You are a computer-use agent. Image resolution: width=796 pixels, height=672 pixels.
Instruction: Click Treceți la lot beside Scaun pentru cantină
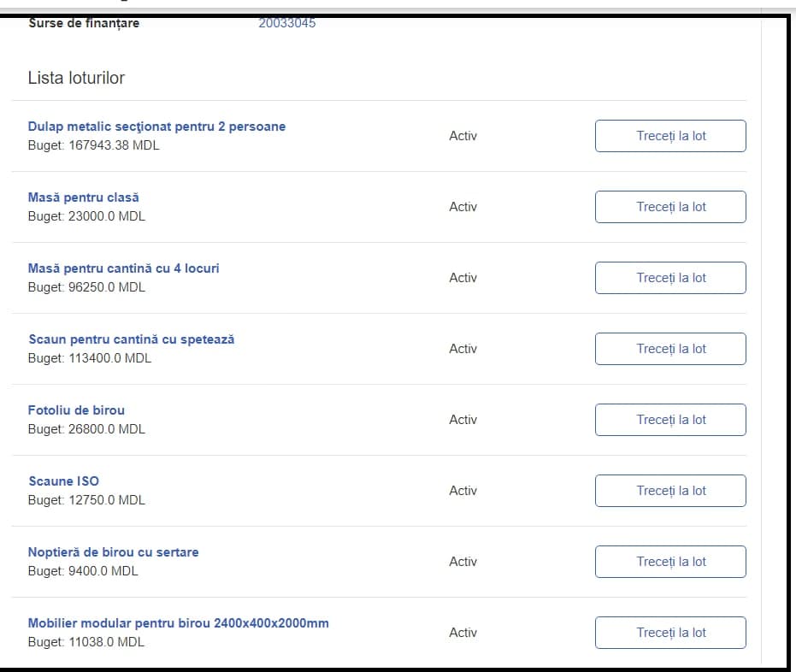tap(670, 349)
